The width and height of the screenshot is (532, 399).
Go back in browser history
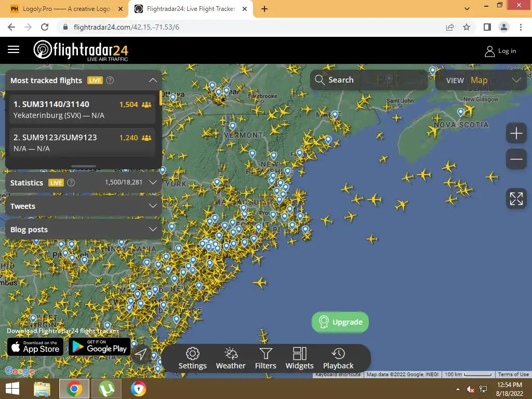pyautogui.click(x=11, y=27)
